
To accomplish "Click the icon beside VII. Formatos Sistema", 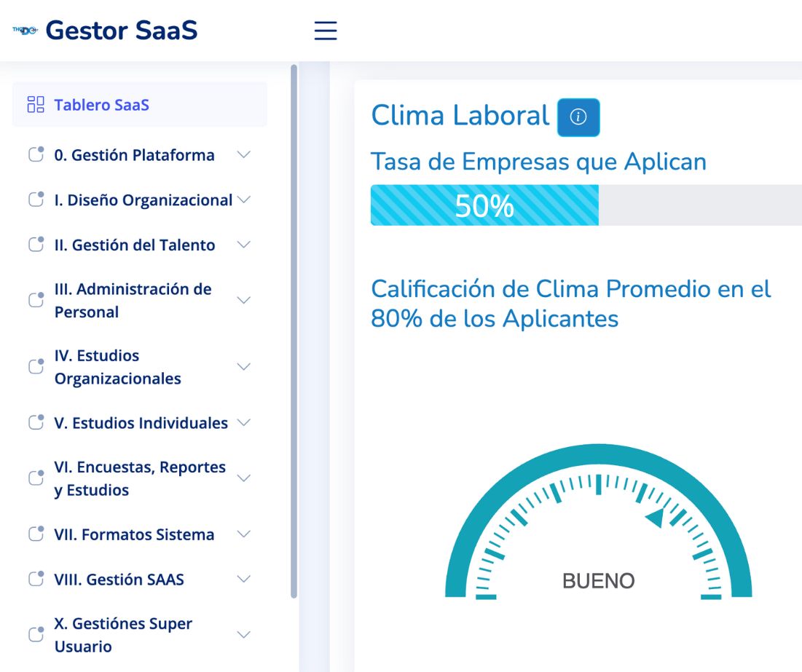I will pyautogui.click(x=36, y=534).
